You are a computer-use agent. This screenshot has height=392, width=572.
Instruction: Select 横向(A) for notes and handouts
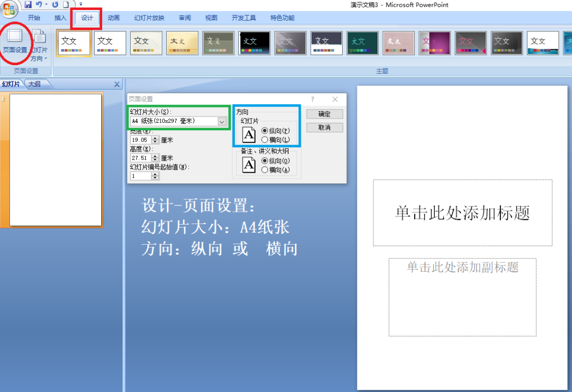pyautogui.click(x=275, y=170)
